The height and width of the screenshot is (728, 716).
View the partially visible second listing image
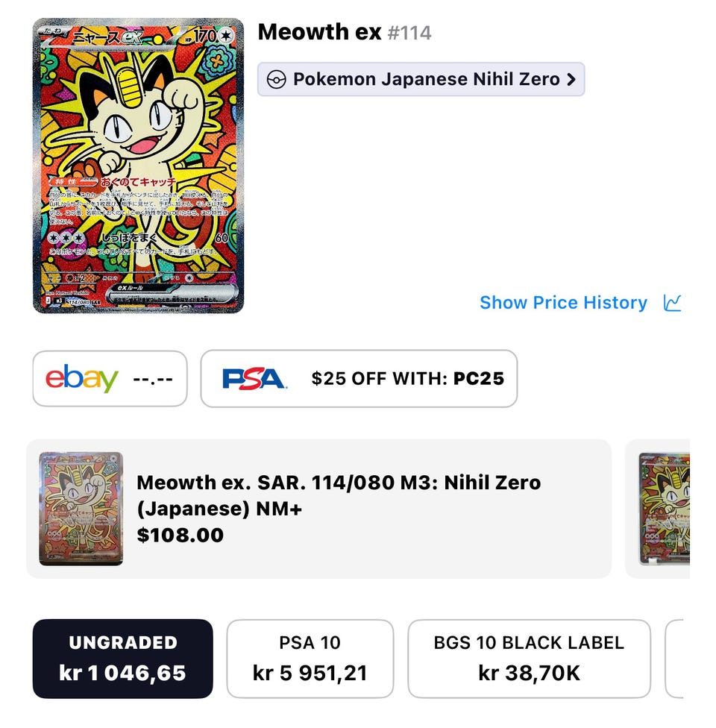[x=664, y=509]
